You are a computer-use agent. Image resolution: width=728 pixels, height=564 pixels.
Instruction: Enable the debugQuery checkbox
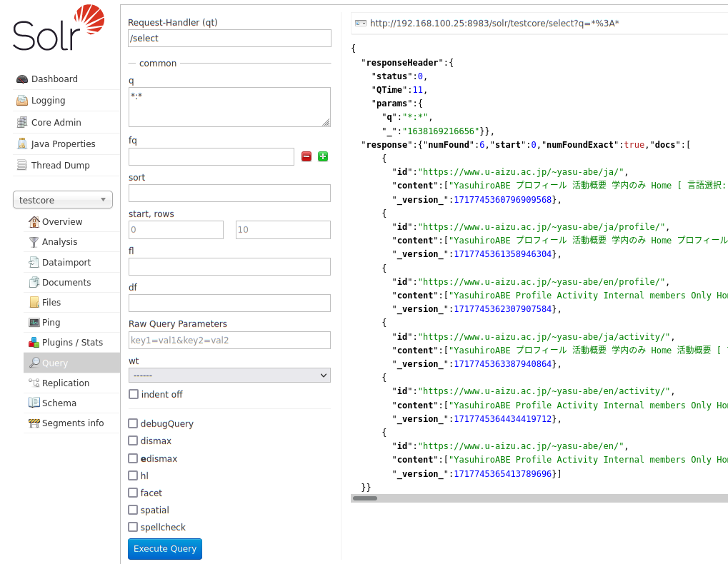click(133, 423)
